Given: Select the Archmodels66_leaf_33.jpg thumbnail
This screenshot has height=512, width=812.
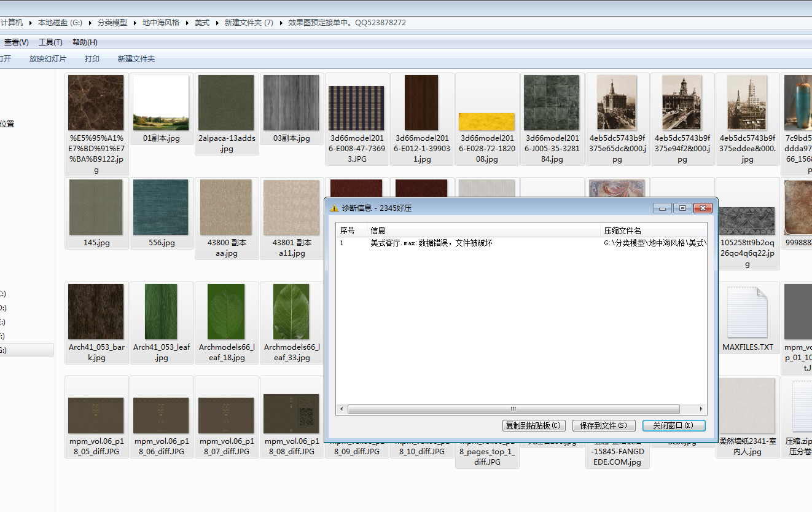Looking at the screenshot, I should tap(291, 312).
